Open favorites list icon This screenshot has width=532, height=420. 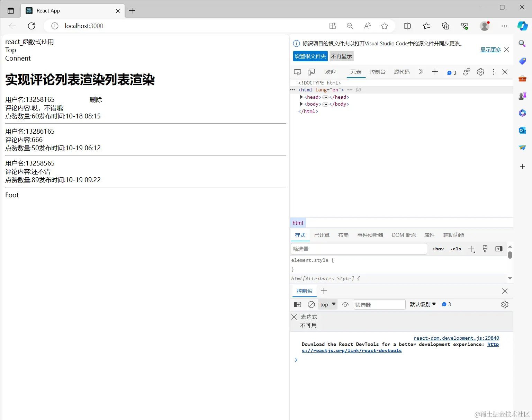(426, 26)
